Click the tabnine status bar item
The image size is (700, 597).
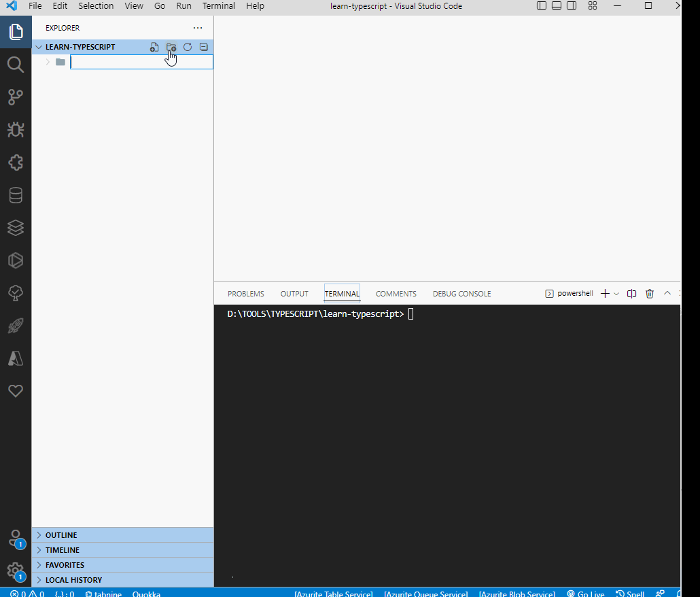coord(103,594)
